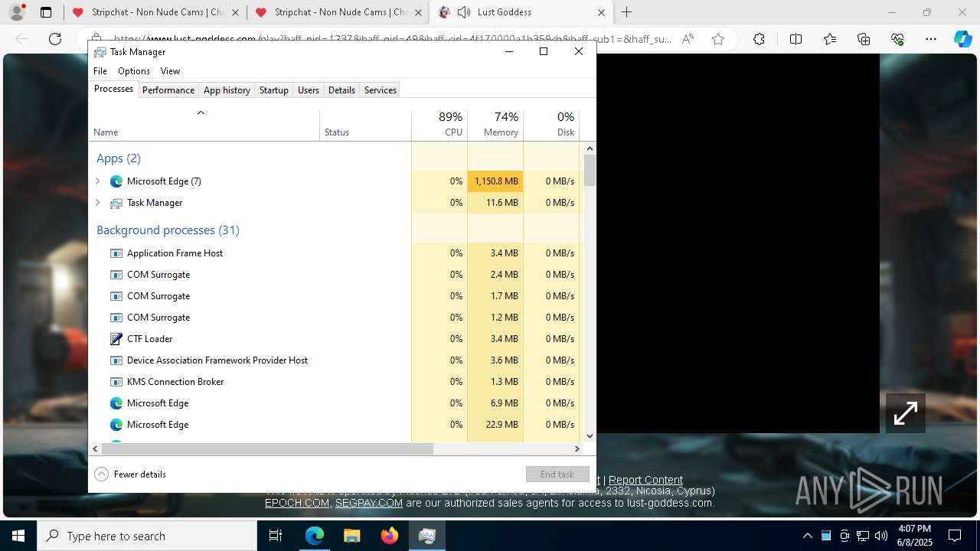Open Edge Collections icon
Viewport: 980px width, 551px height.
864,39
